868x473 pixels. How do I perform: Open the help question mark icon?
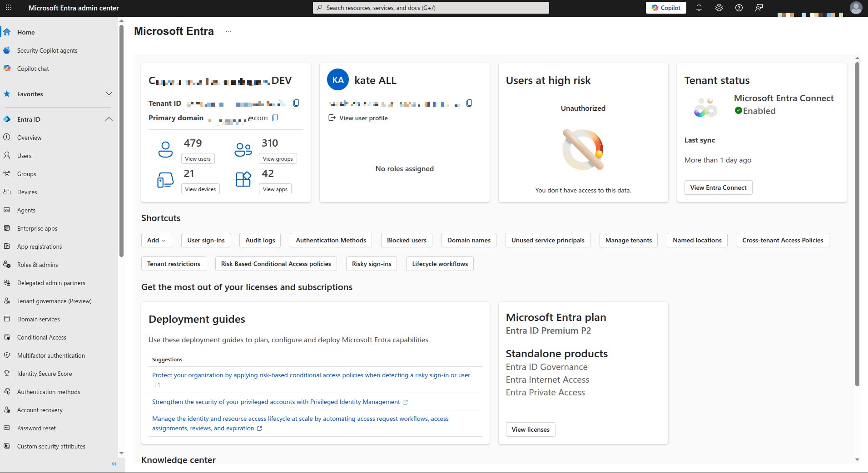[x=739, y=8]
